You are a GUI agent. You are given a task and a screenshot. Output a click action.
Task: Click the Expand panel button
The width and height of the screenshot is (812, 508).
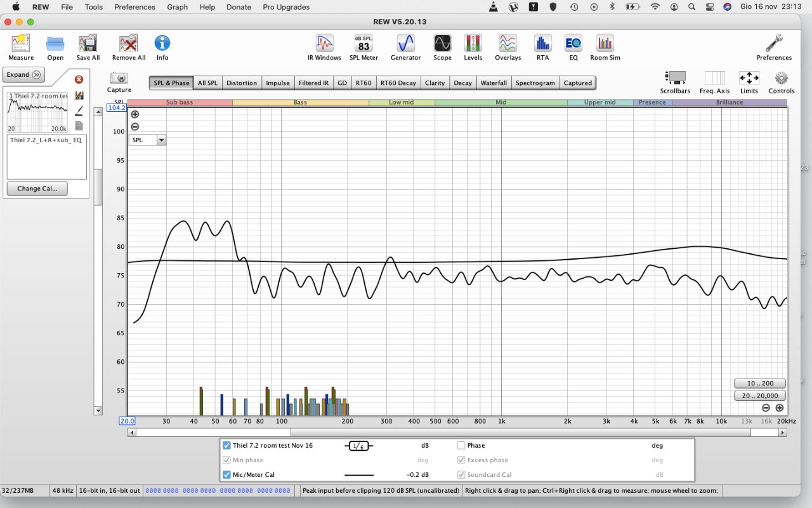click(x=23, y=74)
